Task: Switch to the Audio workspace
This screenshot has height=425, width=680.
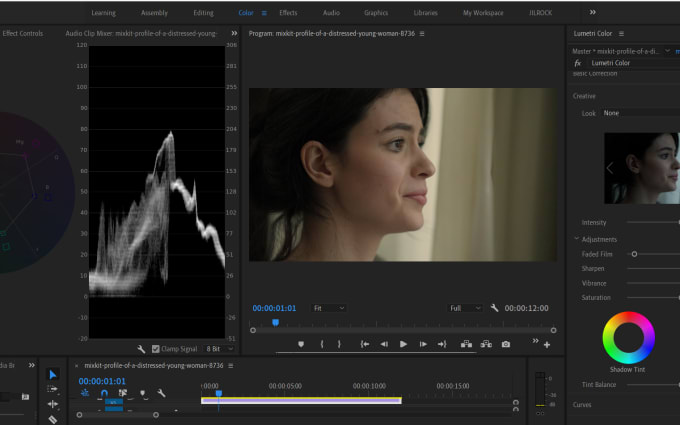Action: pyautogui.click(x=331, y=13)
